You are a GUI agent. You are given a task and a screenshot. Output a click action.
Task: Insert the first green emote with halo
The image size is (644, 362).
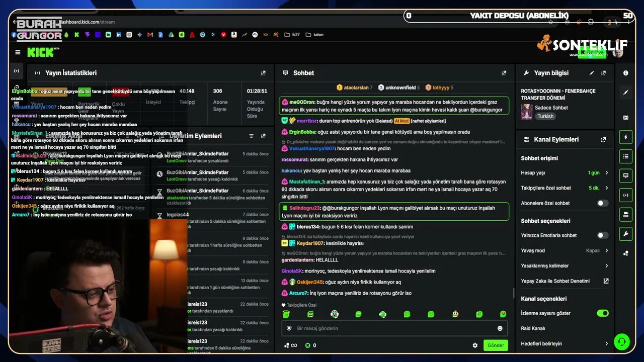pos(286,314)
